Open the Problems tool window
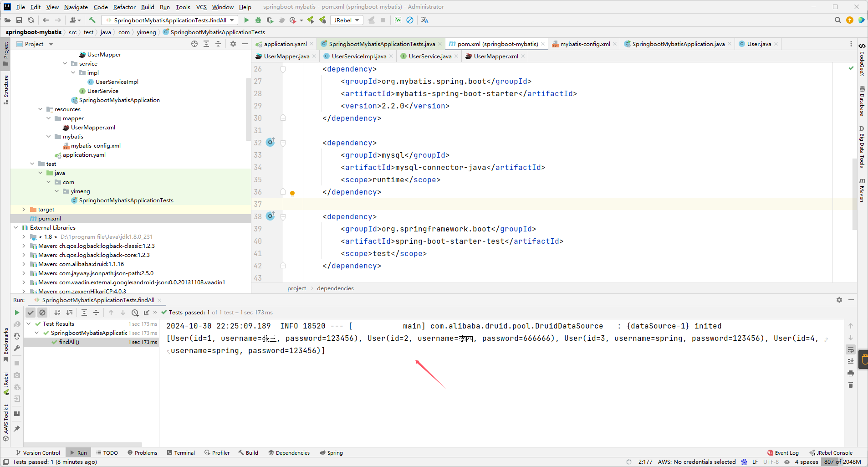 [x=143, y=453]
